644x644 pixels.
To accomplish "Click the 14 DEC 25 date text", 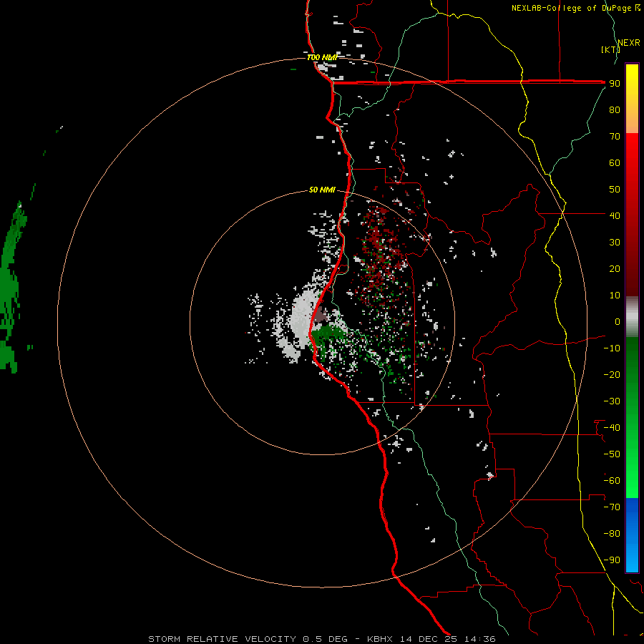I will [429, 639].
